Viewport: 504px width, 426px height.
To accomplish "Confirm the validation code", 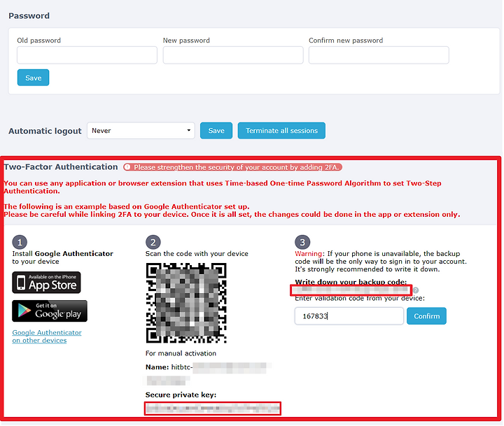I will [426, 315].
